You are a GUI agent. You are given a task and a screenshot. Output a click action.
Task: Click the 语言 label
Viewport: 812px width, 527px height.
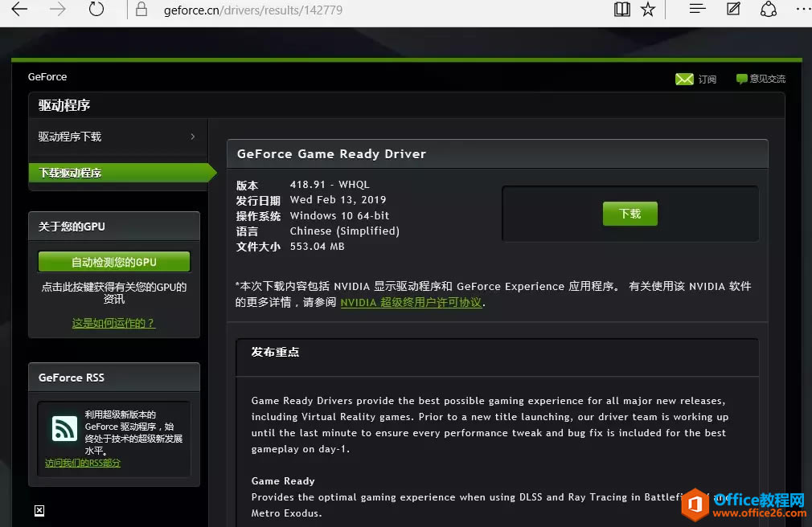(x=247, y=231)
